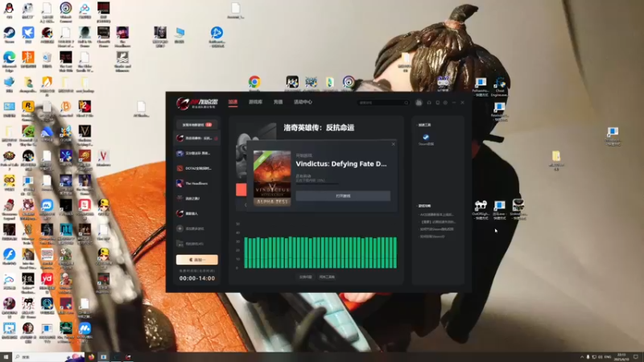Open the orange Bitcoin-style B desktop icon

point(66,109)
